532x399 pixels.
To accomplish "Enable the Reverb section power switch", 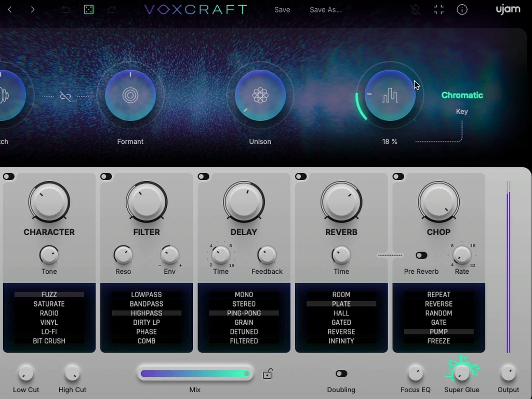I will coord(301,177).
